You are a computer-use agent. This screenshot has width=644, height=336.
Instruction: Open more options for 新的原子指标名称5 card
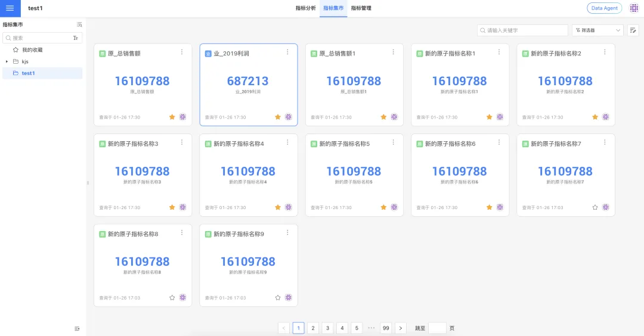click(x=393, y=142)
